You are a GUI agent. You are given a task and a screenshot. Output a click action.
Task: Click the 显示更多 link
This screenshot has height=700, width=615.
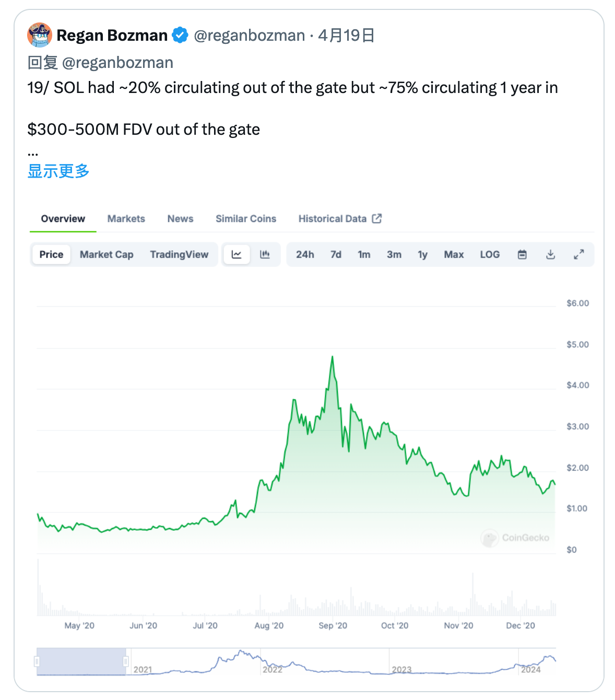(58, 171)
